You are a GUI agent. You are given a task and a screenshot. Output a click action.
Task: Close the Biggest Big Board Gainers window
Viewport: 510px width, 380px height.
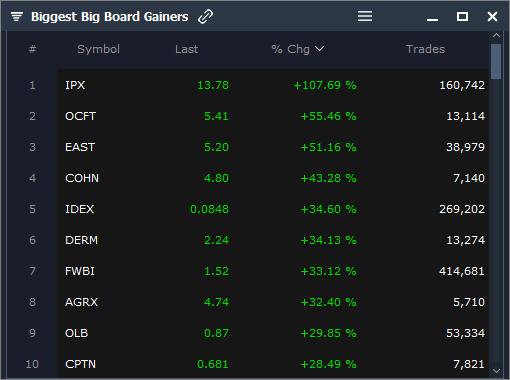coord(492,16)
